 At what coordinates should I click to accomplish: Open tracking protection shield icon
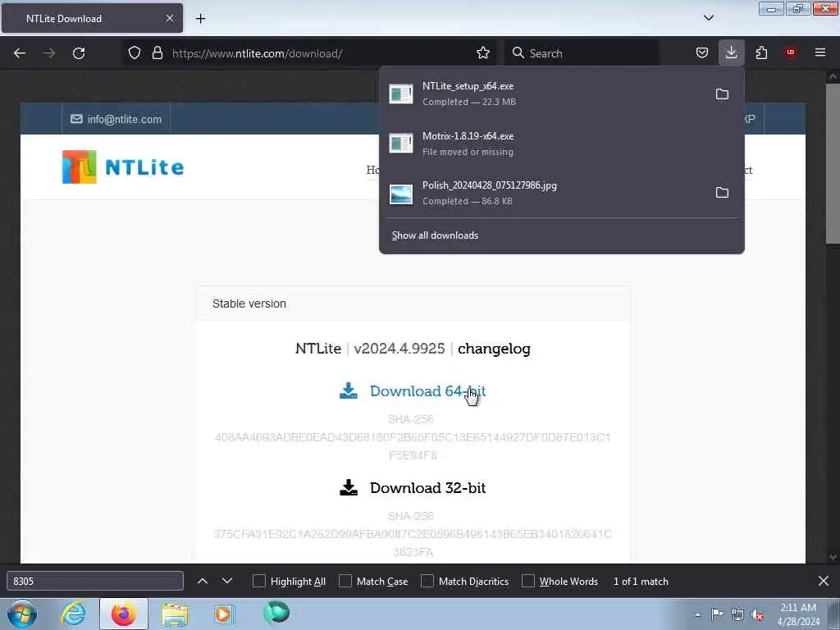[135, 53]
